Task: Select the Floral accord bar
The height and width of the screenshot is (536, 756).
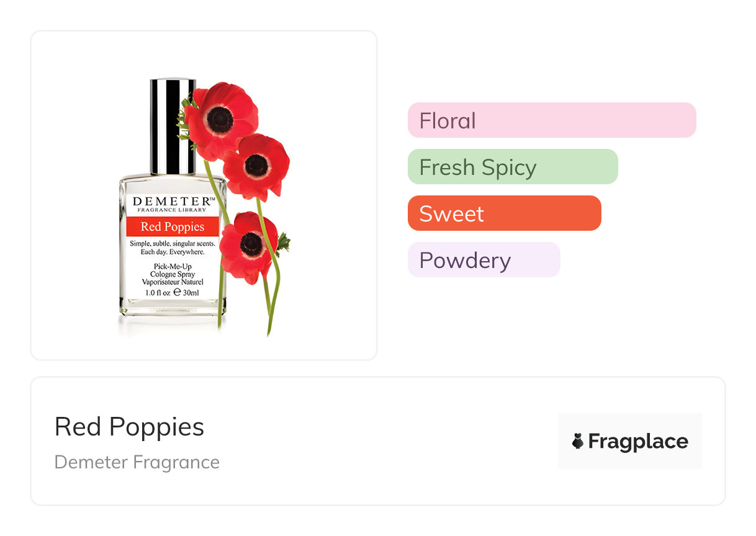Action: (551, 120)
